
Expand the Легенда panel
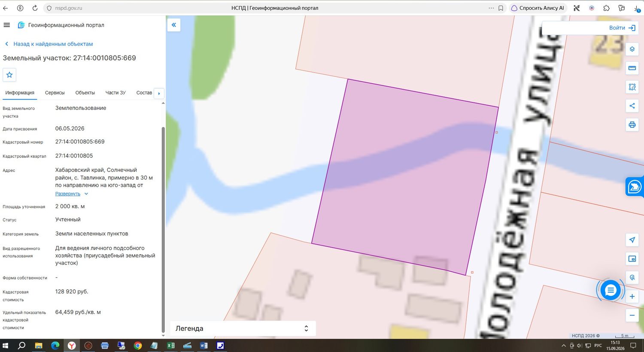coord(243,328)
